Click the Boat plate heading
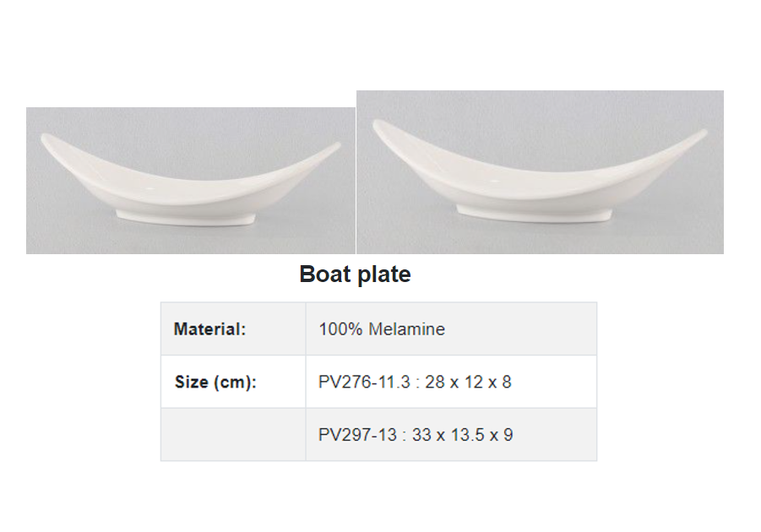Viewport: 761px width, 532px height. coord(356,274)
